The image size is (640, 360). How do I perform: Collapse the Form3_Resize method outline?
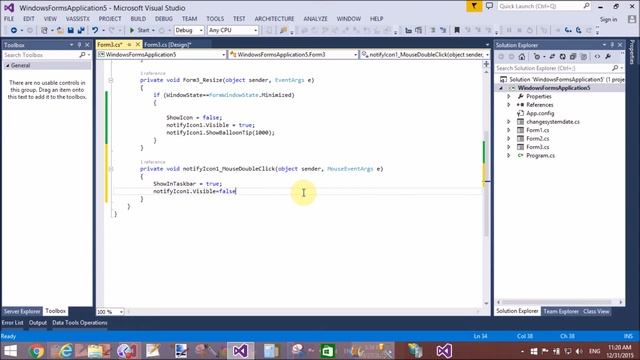tap(111, 80)
